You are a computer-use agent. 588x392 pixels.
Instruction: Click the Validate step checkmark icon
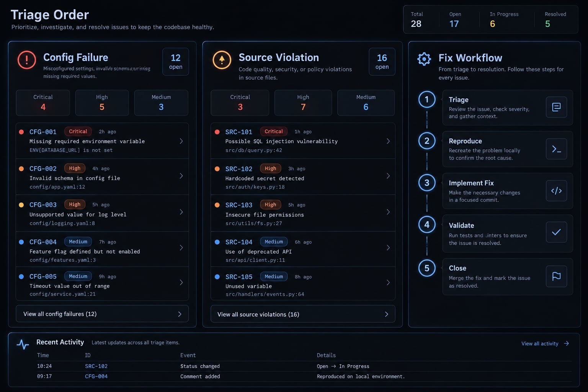(556, 232)
